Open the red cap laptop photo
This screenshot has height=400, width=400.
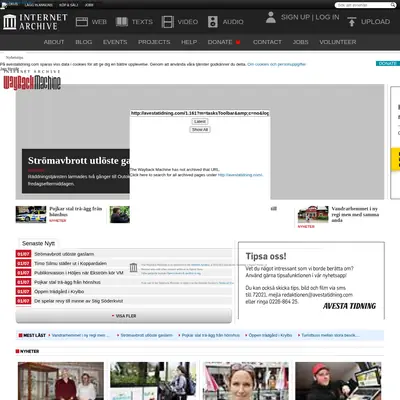[338, 381]
